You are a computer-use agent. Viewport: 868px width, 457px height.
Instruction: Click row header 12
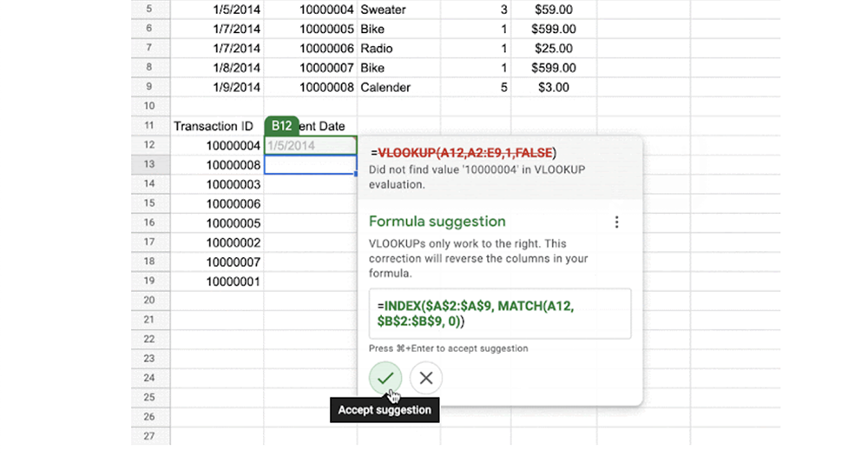pos(150,145)
